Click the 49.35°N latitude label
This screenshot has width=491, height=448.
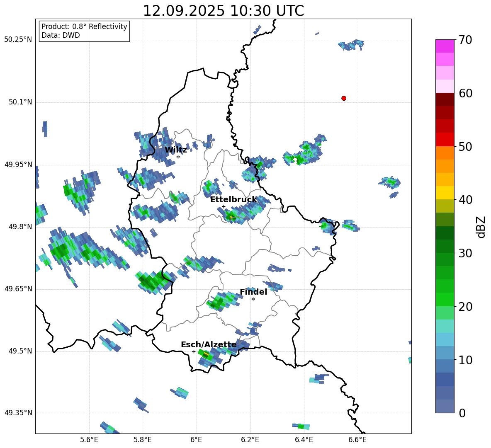[x=18, y=413]
